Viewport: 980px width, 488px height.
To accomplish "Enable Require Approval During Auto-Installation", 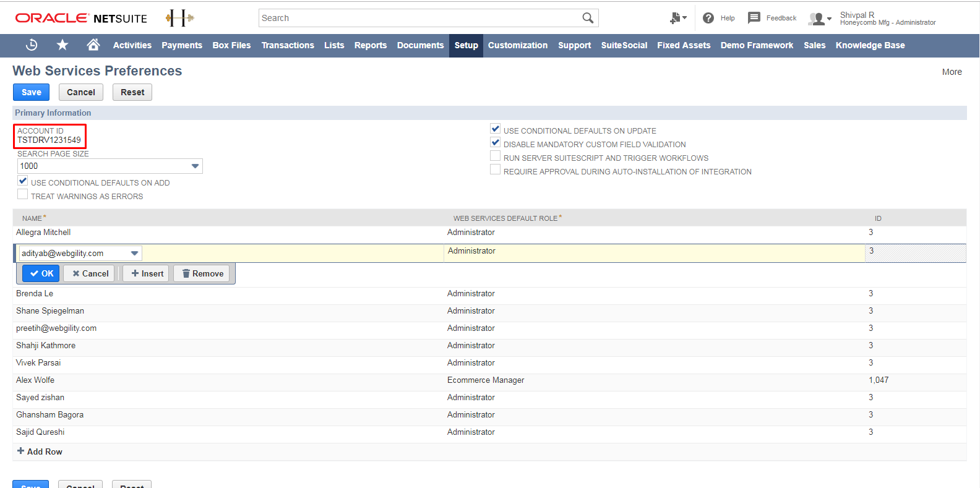I will 495,169.
